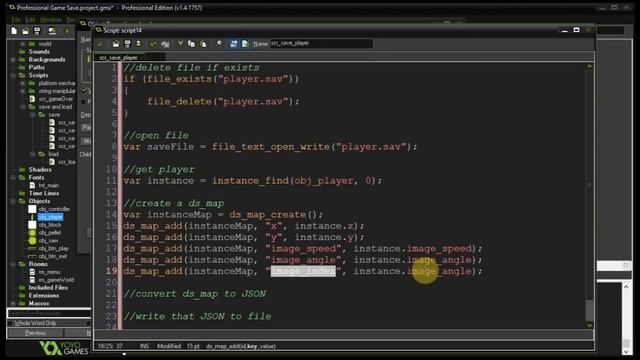Select obj_btn_exit in resource tree
The width and height of the screenshot is (640, 360).
[x=53, y=256]
